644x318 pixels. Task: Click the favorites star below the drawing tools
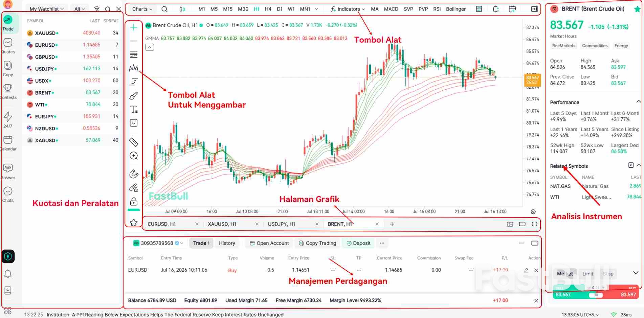click(x=134, y=222)
